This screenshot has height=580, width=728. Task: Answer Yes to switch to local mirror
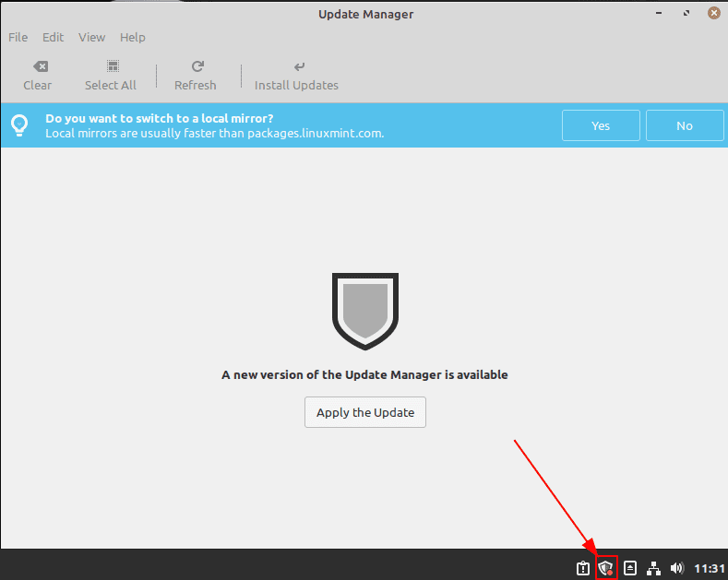pos(601,125)
